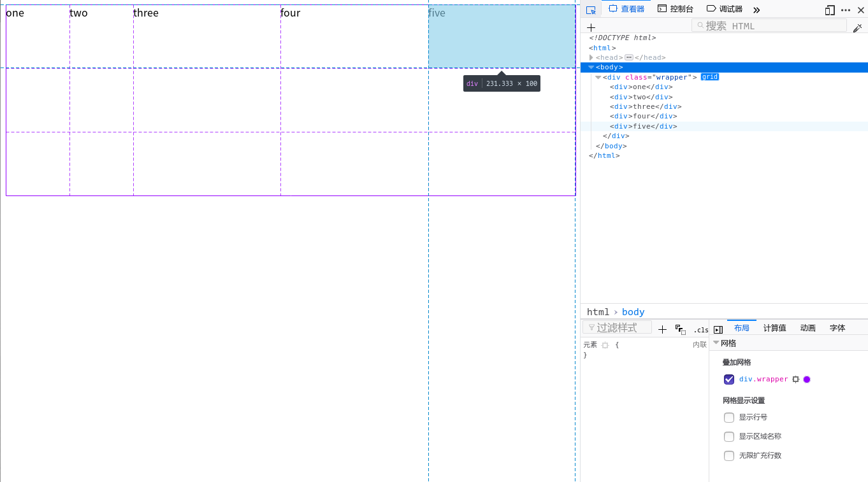Click the 元素 rule selector text
Screen dimensions: 868x482
pyautogui.click(x=590, y=344)
